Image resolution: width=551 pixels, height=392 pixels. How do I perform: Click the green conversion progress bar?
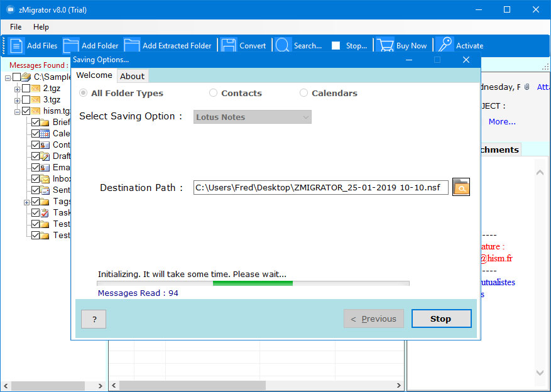[x=253, y=283]
